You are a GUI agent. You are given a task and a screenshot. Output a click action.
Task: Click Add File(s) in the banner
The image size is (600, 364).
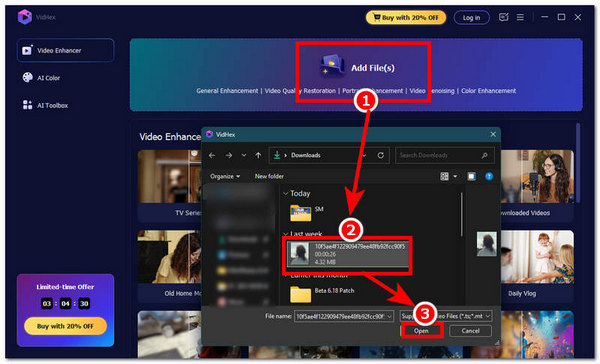(373, 68)
